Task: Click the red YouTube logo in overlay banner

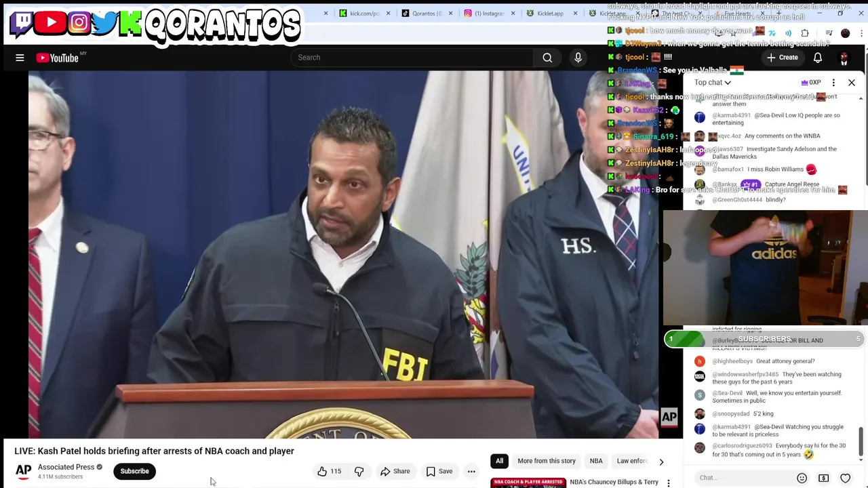Action: tap(50, 23)
